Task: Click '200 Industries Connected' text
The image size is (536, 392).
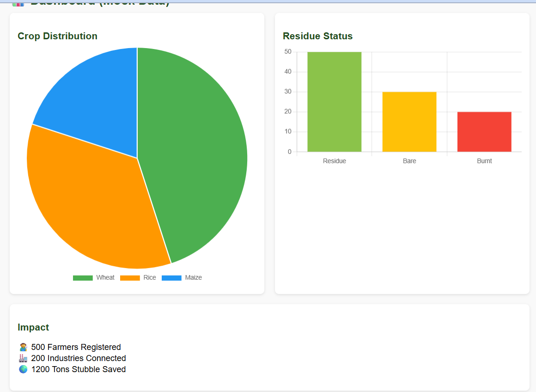Action: [79, 358]
